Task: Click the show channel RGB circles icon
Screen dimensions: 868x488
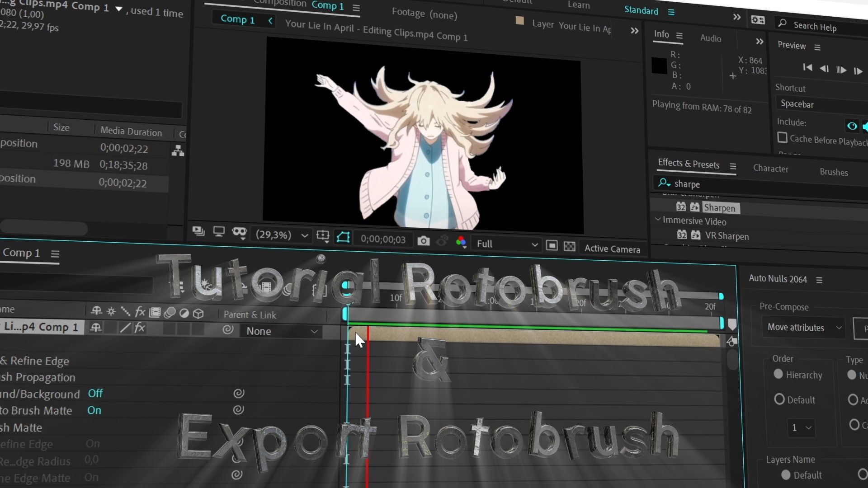Action: click(x=461, y=242)
